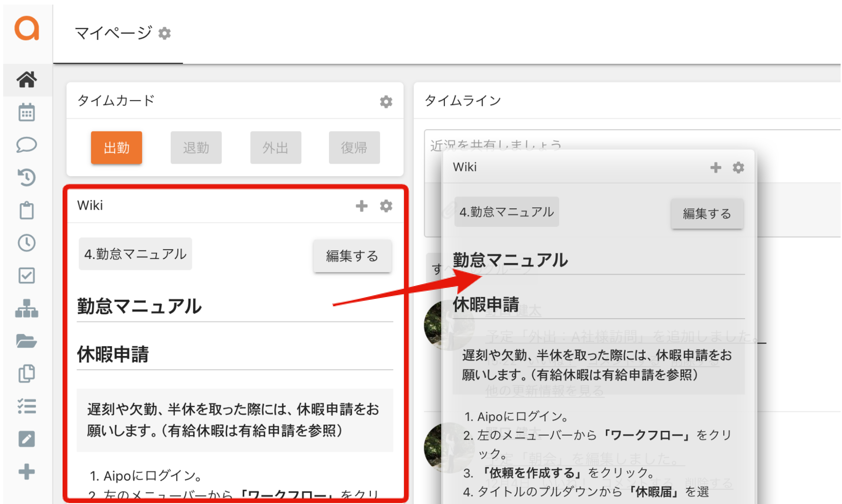
Task: Click the sidebar plus add icon
Action: pyautogui.click(x=27, y=472)
